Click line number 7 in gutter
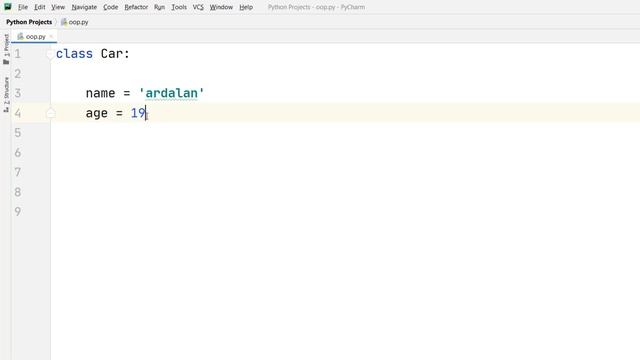Viewport: 640px width, 360px height. 18,172
